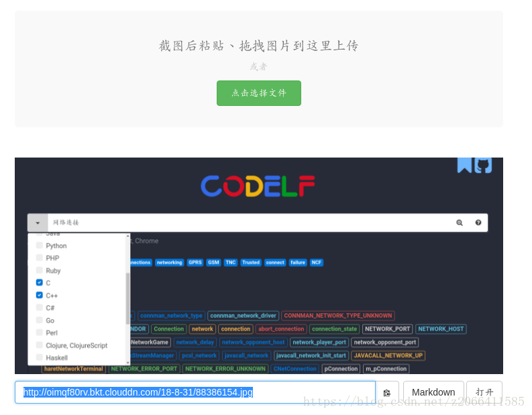Click the Markdown button

433,392
